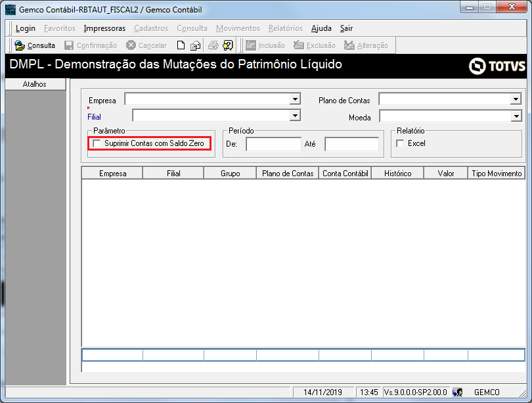Click the blank new document icon
The image size is (532, 403).
click(x=181, y=45)
